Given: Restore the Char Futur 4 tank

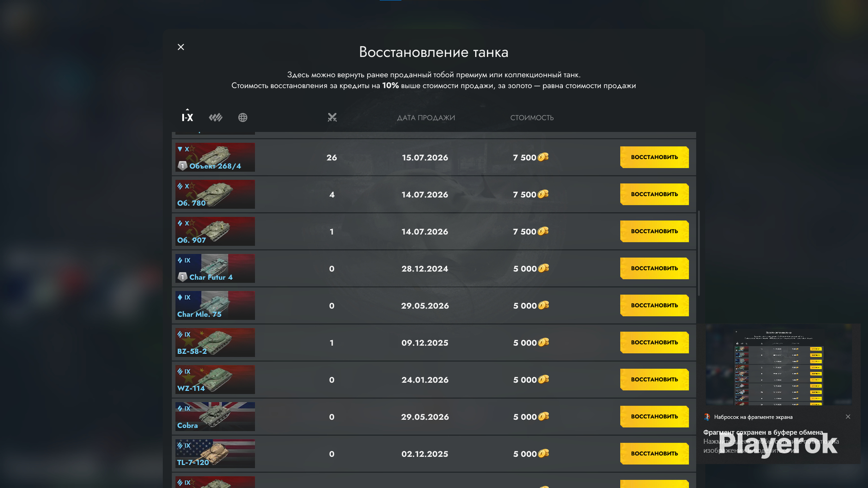Looking at the screenshot, I should 654,268.
